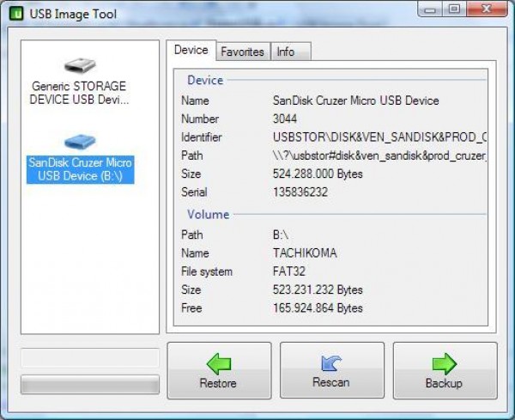Click identifier value USBSTOR\DISK&VEN_SANDISK
The width and height of the screenshot is (515, 420).
coord(379,137)
